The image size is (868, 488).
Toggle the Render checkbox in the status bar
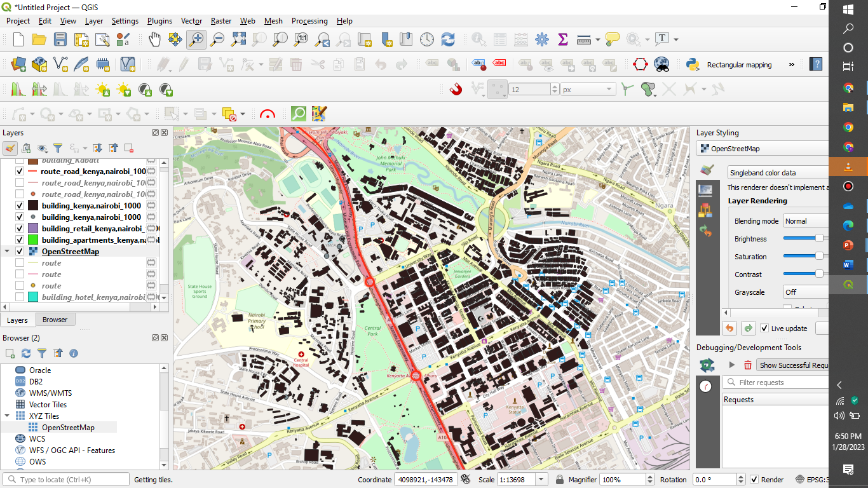pyautogui.click(x=756, y=479)
